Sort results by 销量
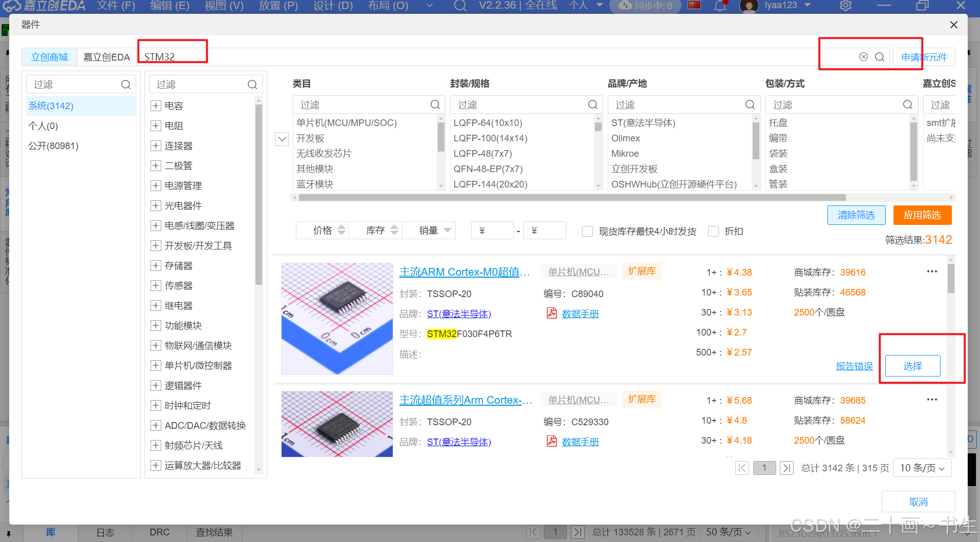980x542 pixels. (429, 231)
